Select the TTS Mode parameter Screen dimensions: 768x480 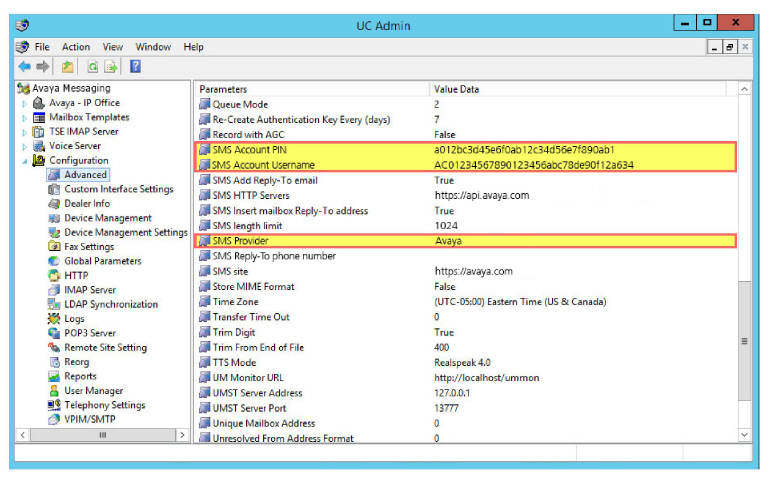click(x=234, y=362)
